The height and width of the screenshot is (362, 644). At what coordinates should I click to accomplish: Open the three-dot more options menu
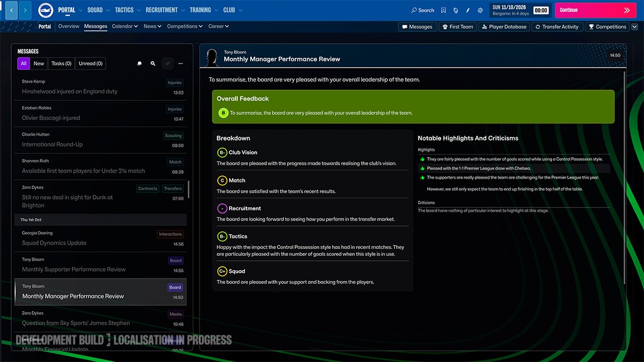click(181, 63)
